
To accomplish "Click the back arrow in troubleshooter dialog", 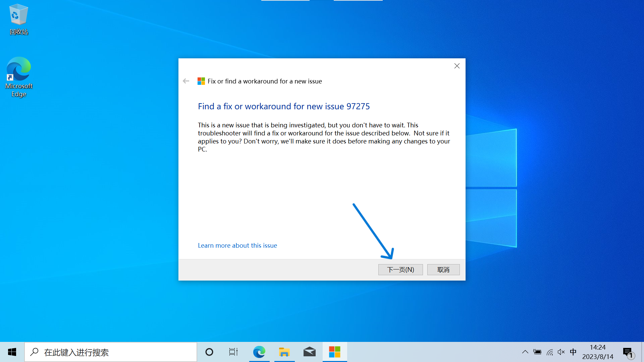I will tap(186, 81).
